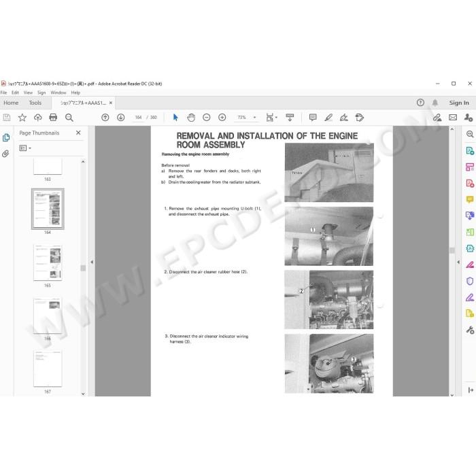The height and width of the screenshot is (476, 476).
Task: Zoom out with minus button
Action: (207, 118)
